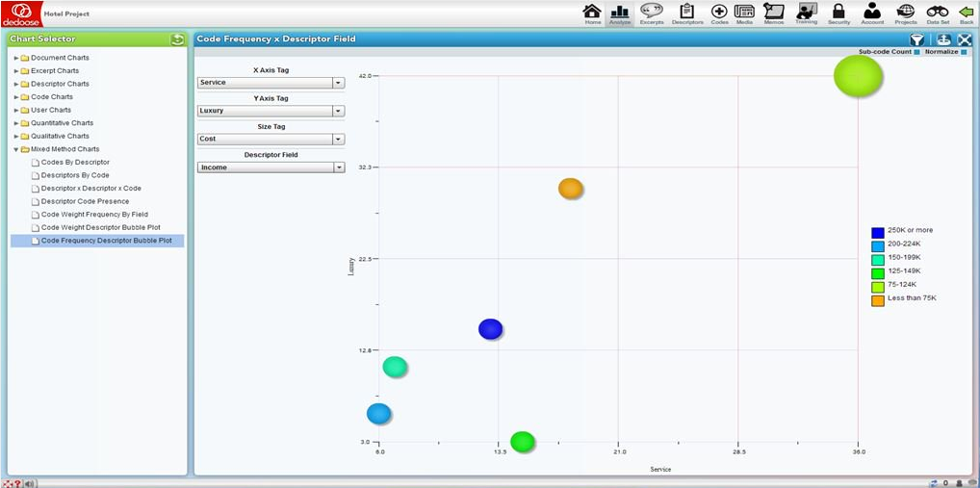Open the Account section

872,13
